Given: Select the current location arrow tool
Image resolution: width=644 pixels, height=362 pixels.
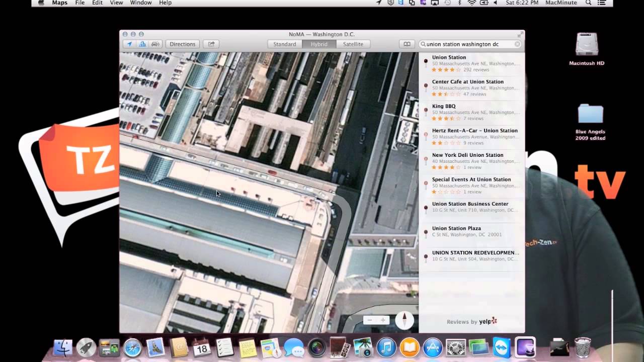Looking at the screenshot, I should [x=129, y=44].
